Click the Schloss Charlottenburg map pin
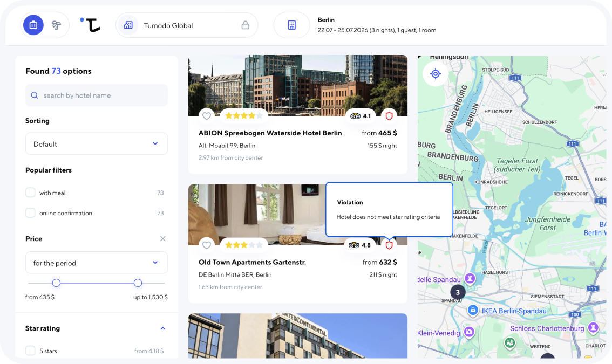The width and height of the screenshot is (612, 364). (x=593, y=327)
